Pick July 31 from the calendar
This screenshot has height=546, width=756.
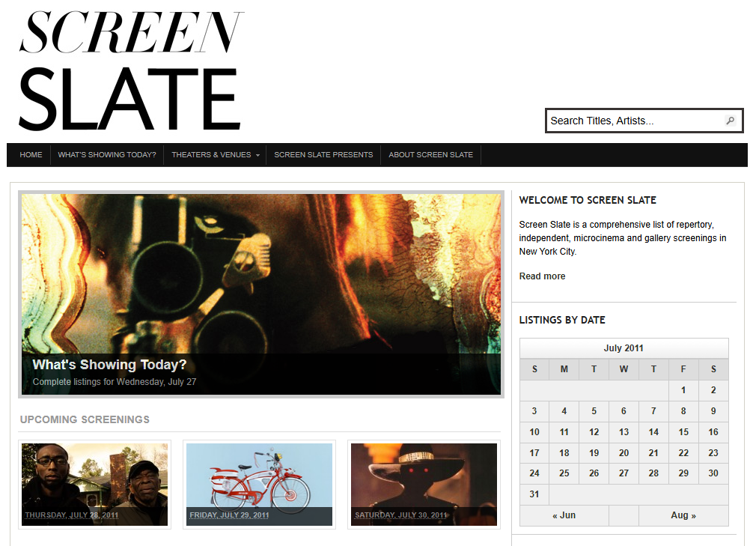coord(534,494)
